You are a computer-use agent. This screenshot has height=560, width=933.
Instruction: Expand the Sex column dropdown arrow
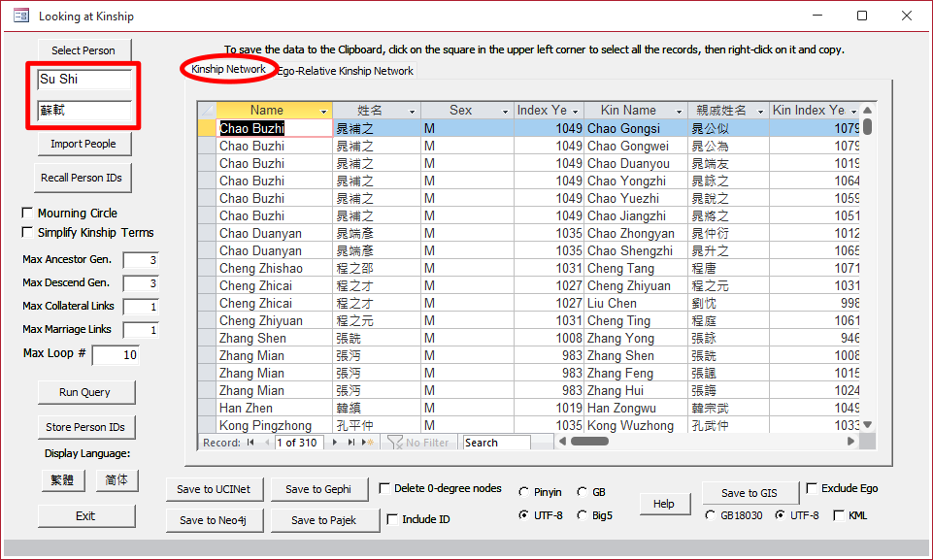pos(506,112)
